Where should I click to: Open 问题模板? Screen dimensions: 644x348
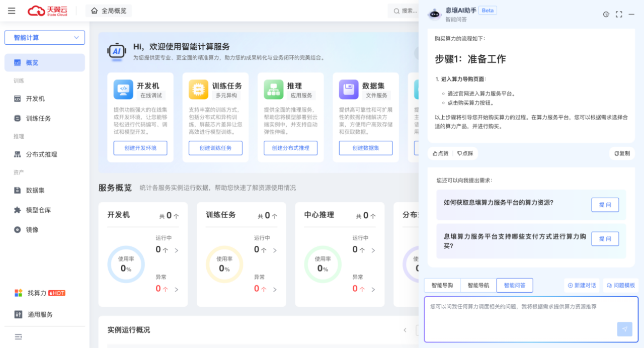point(621,285)
